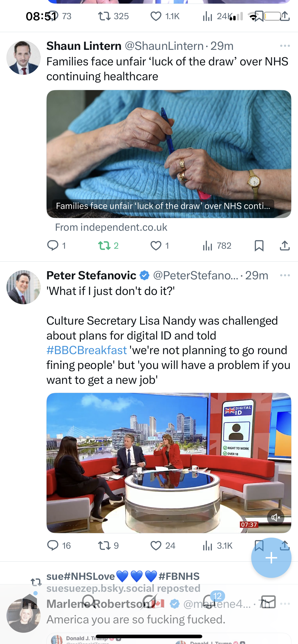Open the independent.co.uk article link
This screenshot has width=298, height=644.
(168, 154)
